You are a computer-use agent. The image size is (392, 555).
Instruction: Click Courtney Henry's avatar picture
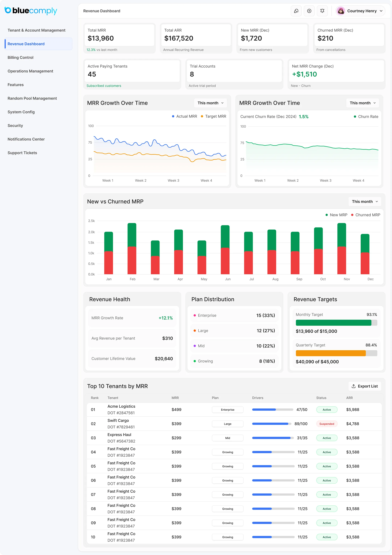(x=341, y=11)
